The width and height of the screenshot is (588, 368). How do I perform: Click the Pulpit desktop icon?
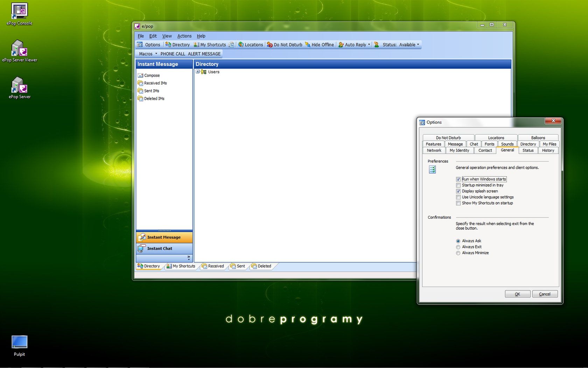(19, 346)
